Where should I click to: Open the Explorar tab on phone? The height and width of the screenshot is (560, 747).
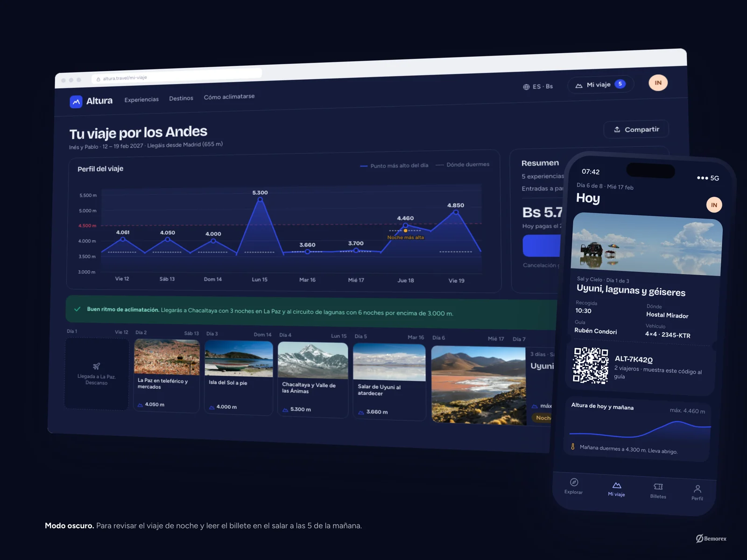(x=574, y=486)
